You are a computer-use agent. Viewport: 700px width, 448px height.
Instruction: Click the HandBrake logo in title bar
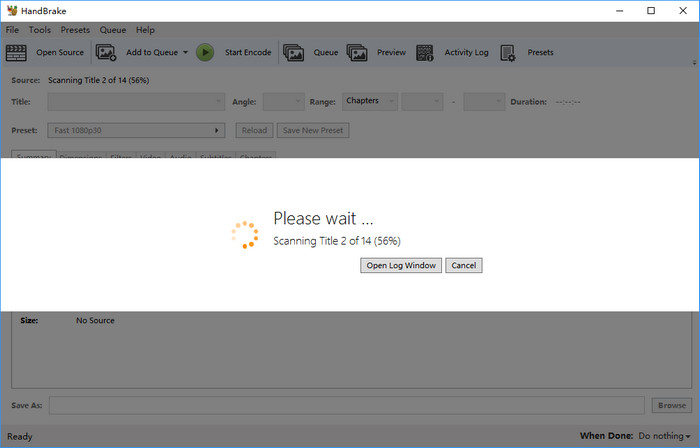[12, 11]
